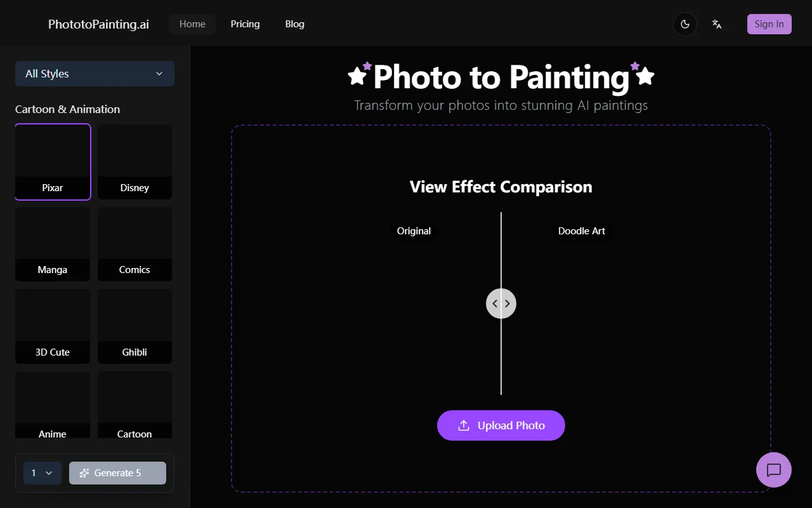Click the PhotoToPainting.ai site logo
The height and width of the screenshot is (508, 812).
tap(98, 24)
